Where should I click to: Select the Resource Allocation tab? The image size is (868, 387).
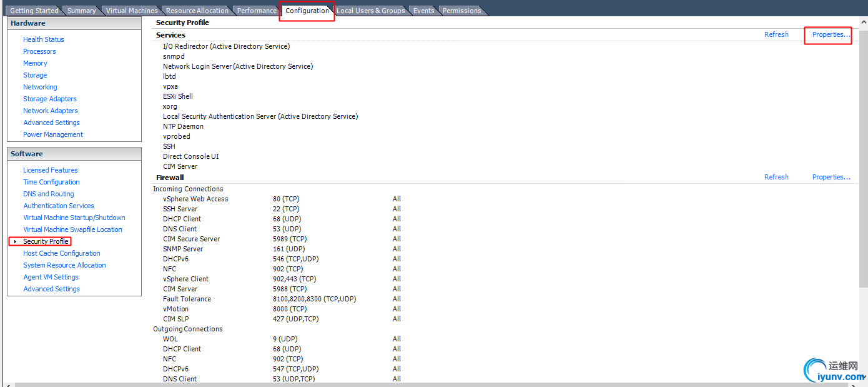pyautogui.click(x=197, y=11)
